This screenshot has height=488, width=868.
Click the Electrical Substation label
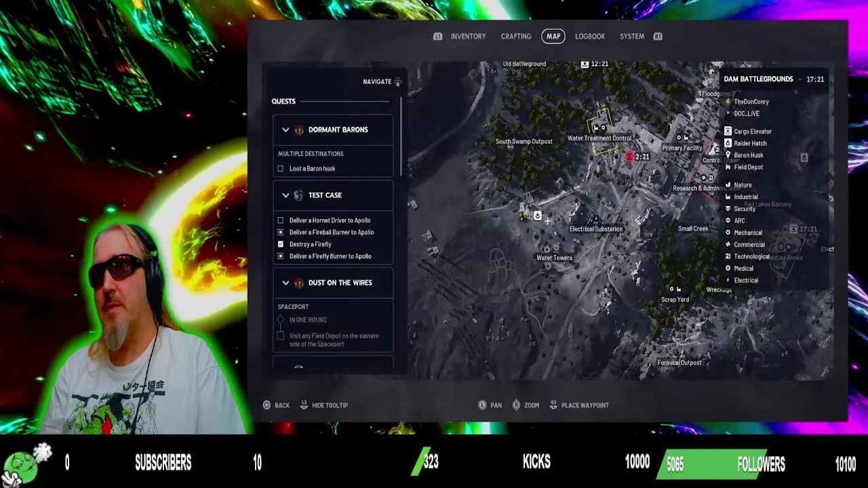coord(596,229)
